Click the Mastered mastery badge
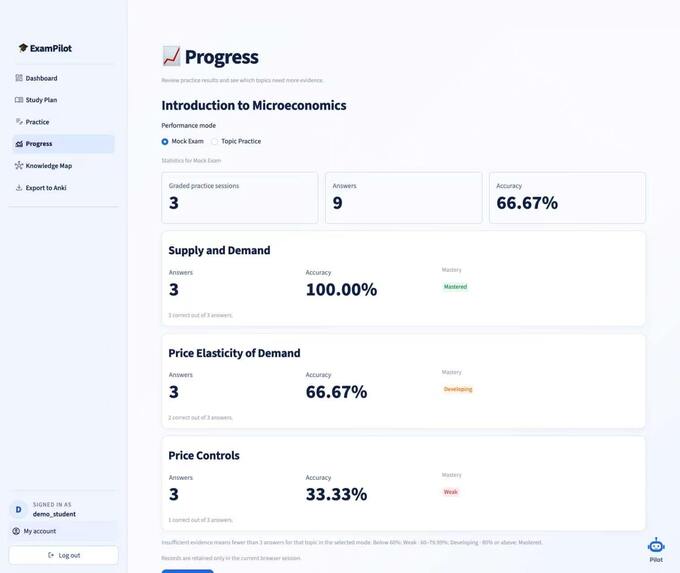The width and height of the screenshot is (680, 573). pyautogui.click(x=455, y=287)
